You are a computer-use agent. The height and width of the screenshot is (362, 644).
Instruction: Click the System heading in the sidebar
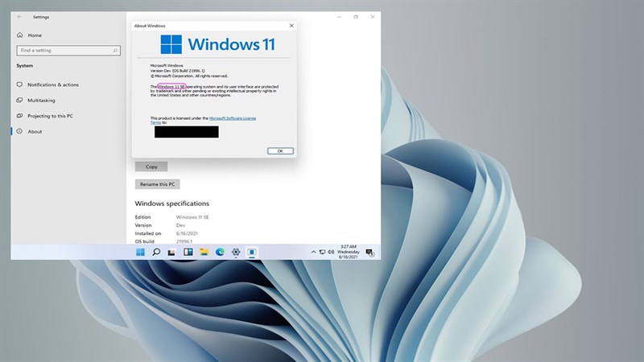(25, 66)
